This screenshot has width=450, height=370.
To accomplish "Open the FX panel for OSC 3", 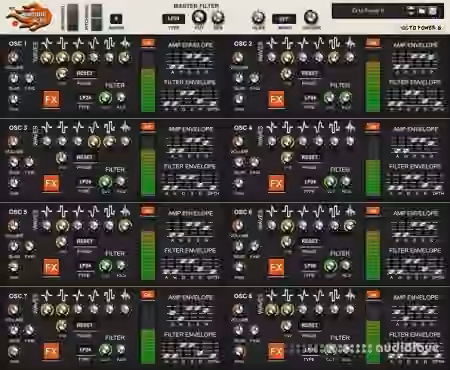I will pyautogui.click(x=51, y=183).
